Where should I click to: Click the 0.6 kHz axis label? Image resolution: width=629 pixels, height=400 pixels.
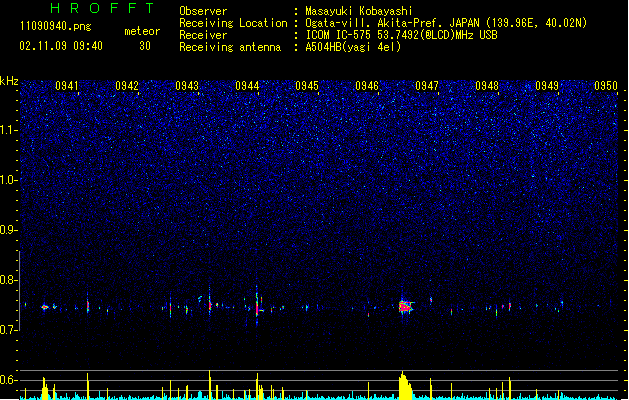click(x=8, y=380)
